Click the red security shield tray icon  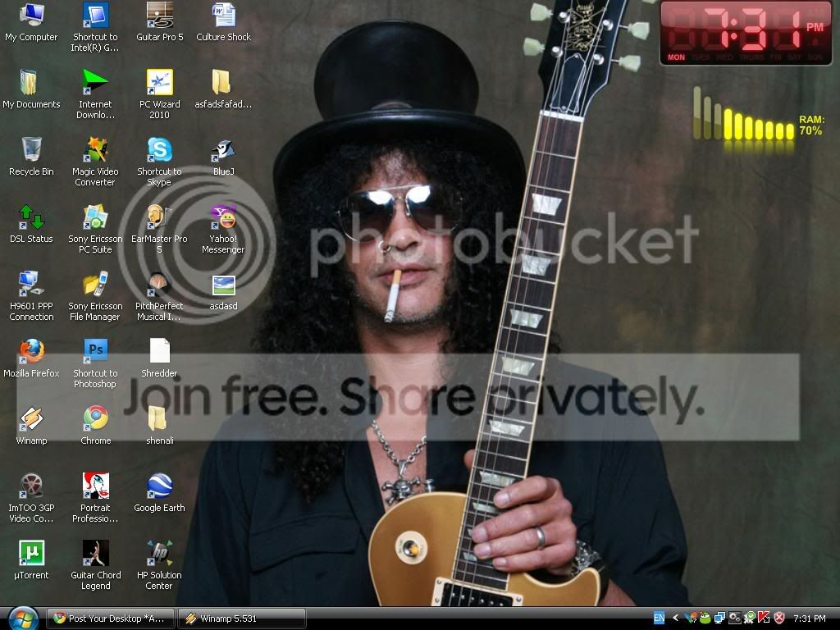coord(779,619)
